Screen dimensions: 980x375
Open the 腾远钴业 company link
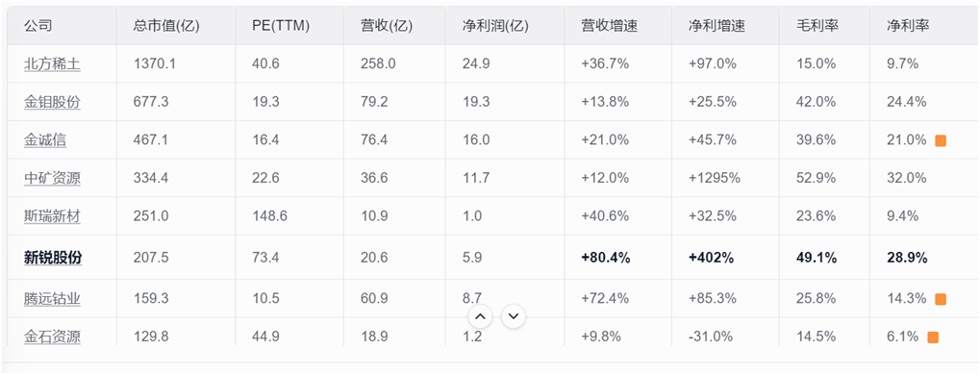tap(53, 299)
